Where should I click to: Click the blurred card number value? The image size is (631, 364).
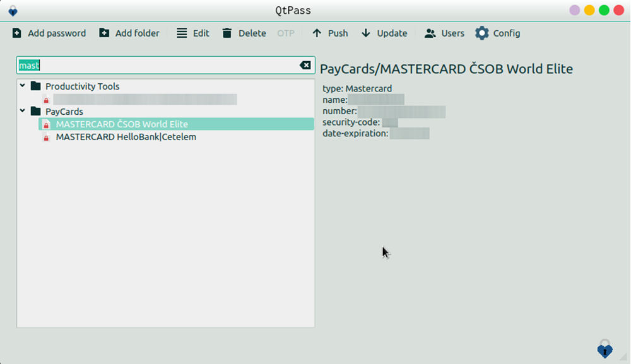click(401, 111)
